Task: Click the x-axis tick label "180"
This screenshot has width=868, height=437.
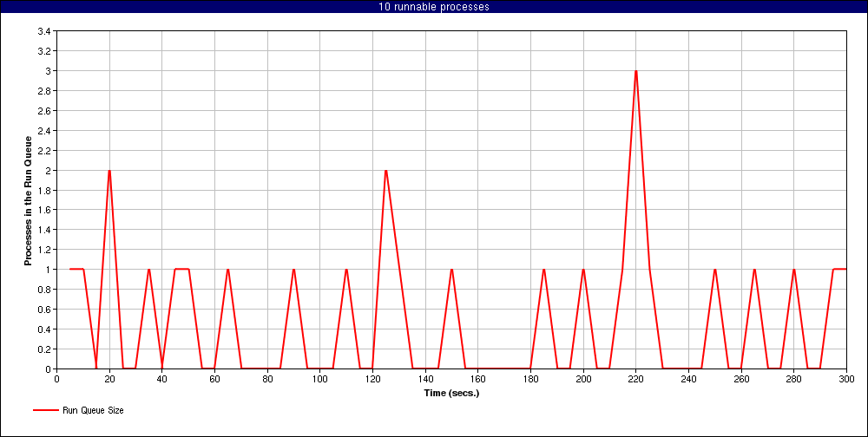Action: [x=531, y=380]
